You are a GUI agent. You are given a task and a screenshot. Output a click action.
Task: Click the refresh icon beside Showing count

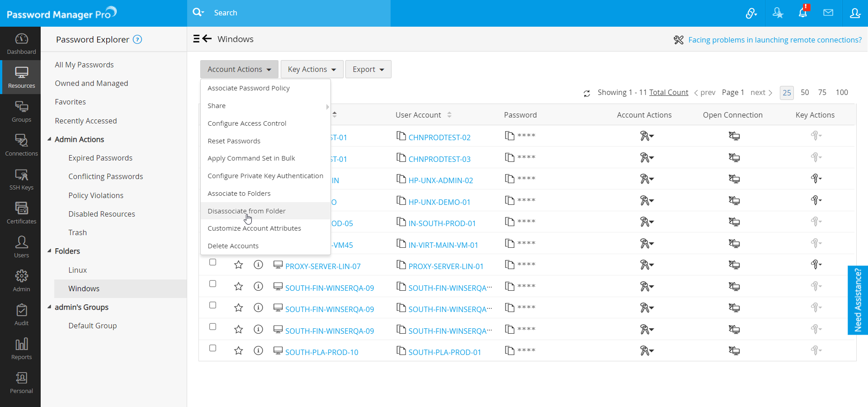586,93
